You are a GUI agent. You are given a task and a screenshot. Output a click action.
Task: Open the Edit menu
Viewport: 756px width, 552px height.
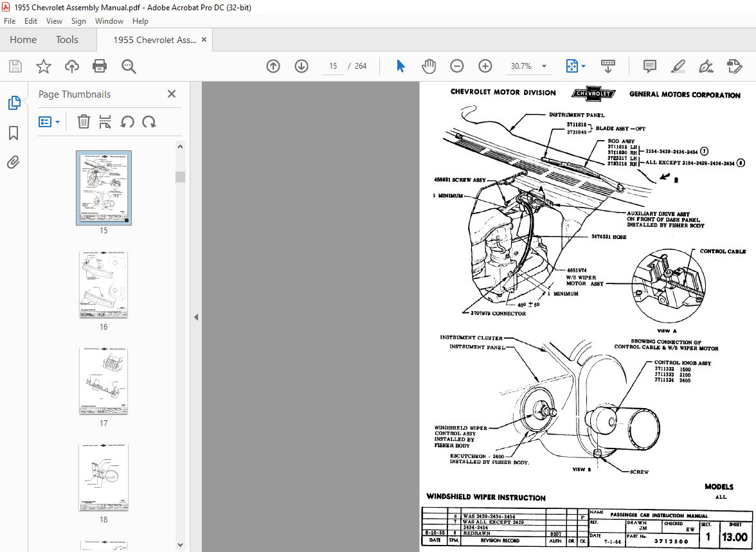(31, 21)
